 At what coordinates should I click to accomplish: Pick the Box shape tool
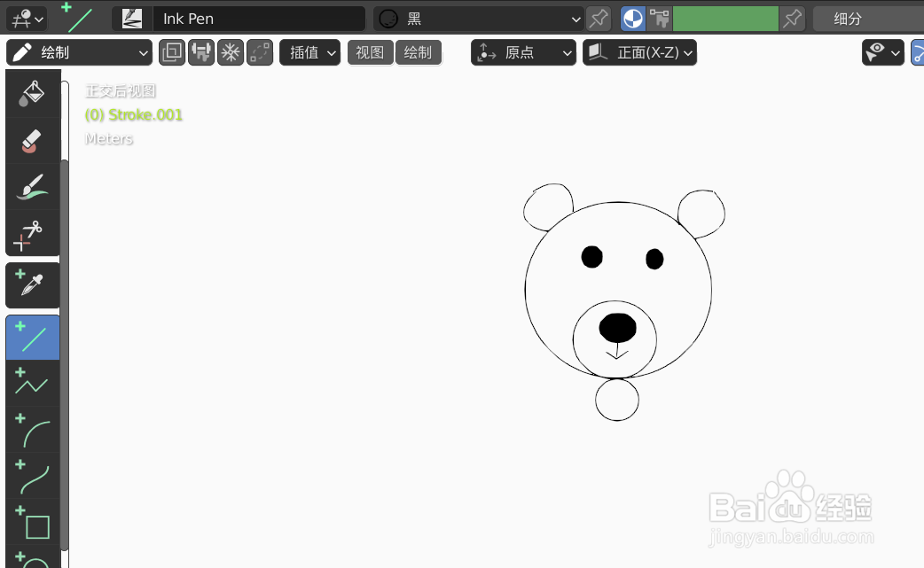click(x=33, y=525)
